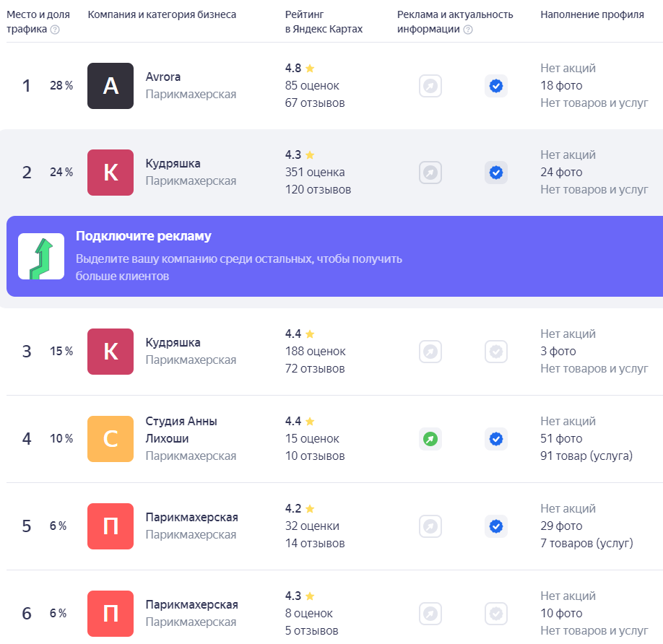Click '10 фото' text
The width and height of the screenshot is (663, 644).
pos(561,614)
